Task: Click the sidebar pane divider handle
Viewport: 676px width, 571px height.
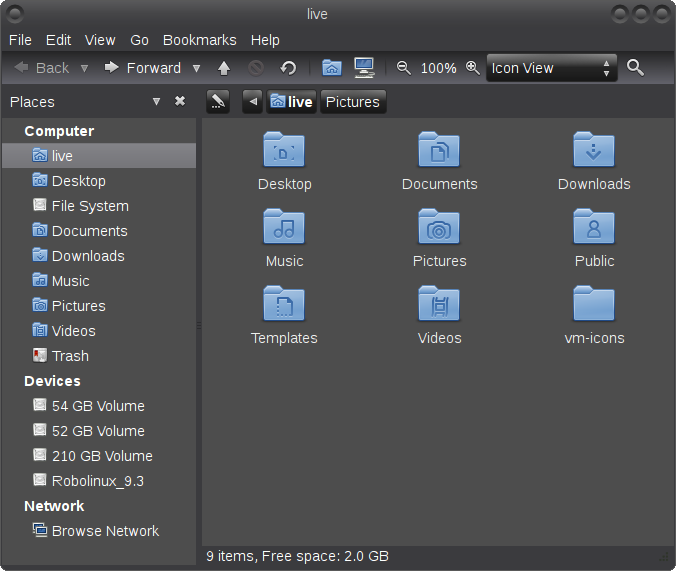Action: coord(199,326)
